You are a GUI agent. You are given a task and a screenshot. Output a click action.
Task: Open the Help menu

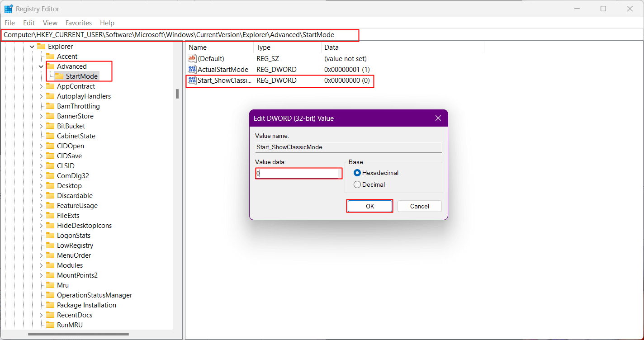(x=107, y=23)
